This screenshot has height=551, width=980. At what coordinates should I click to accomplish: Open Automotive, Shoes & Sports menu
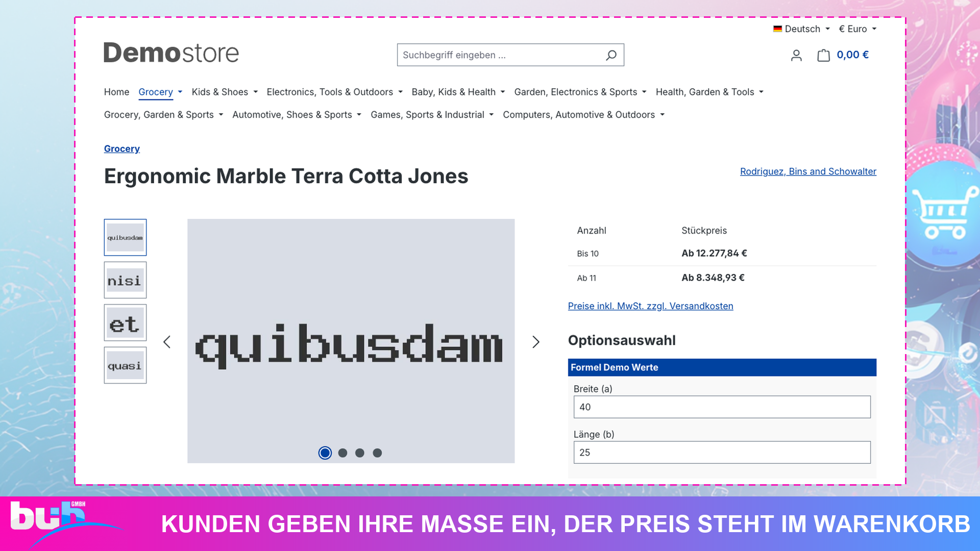(x=297, y=115)
